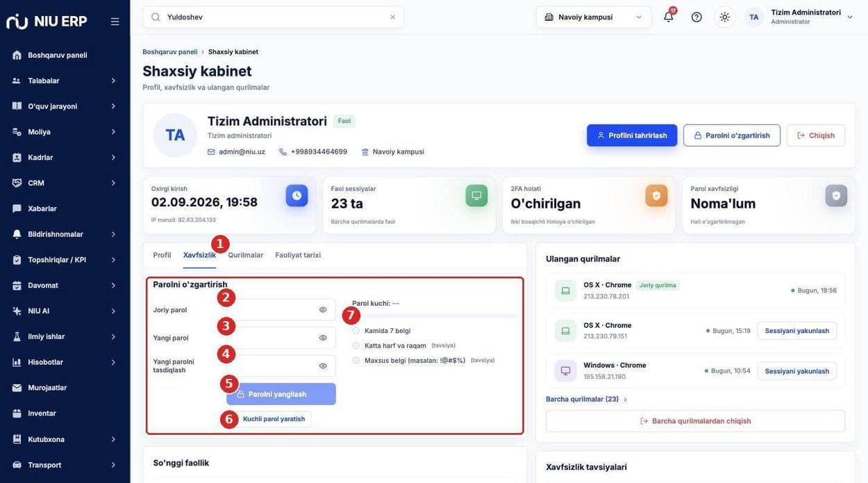Click the Parolni yangilash button
Image resolution: width=868 pixels, height=483 pixels.
pyautogui.click(x=281, y=394)
